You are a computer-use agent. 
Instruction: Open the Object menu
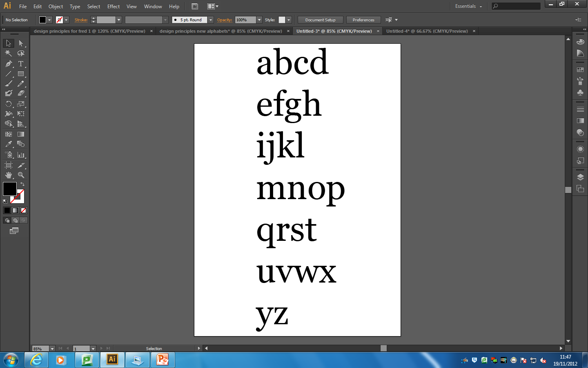tap(56, 6)
